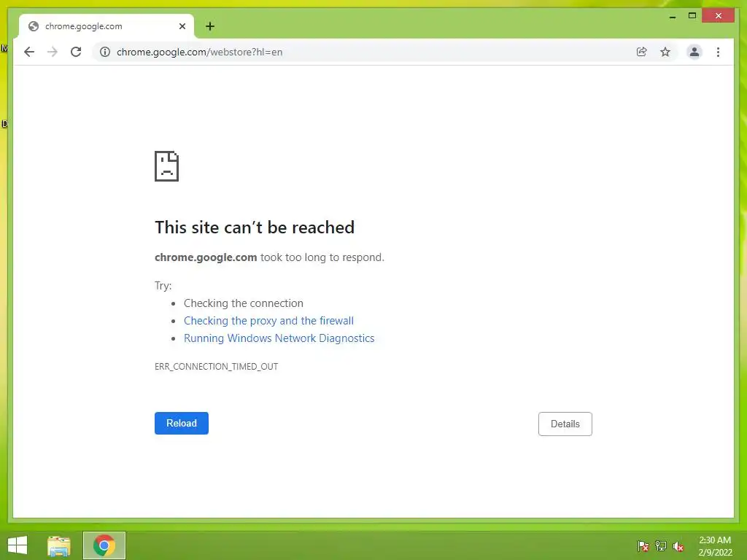Viewport: 747px width, 560px height.
Task: Open a new tab with plus button
Action: pyautogui.click(x=210, y=26)
